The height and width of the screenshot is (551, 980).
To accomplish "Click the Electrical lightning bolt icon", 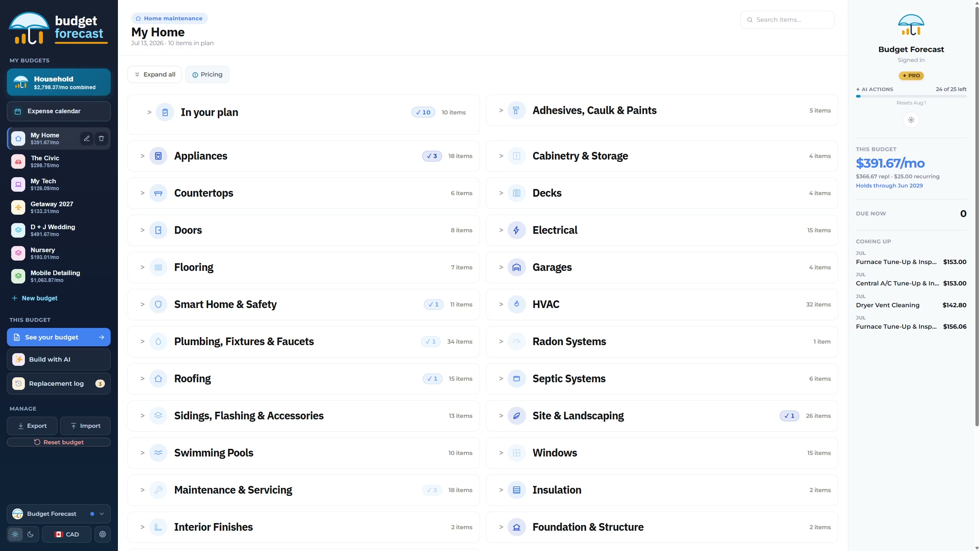I will point(516,230).
